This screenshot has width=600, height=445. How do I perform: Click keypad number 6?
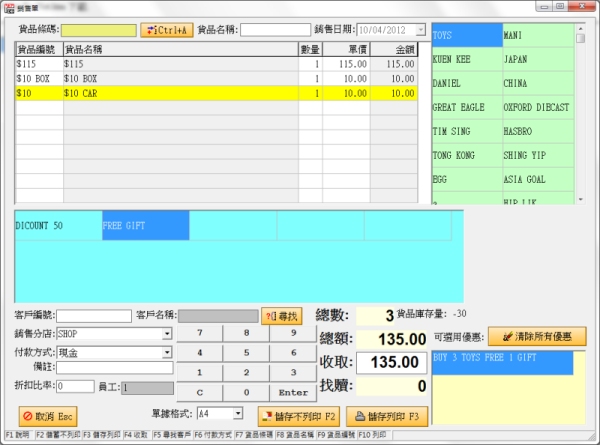(293, 353)
